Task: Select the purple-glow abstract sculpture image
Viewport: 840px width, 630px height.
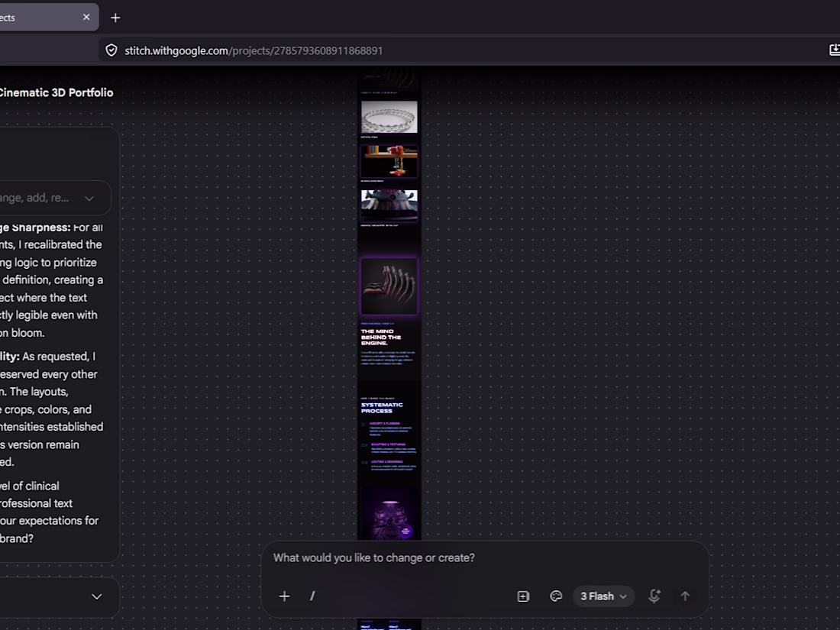Action: point(389,286)
